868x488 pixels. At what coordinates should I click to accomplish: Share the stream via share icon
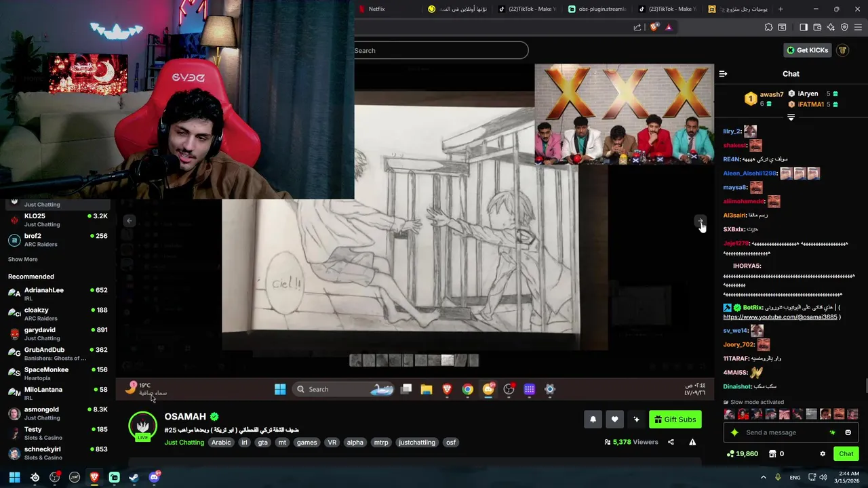click(671, 442)
